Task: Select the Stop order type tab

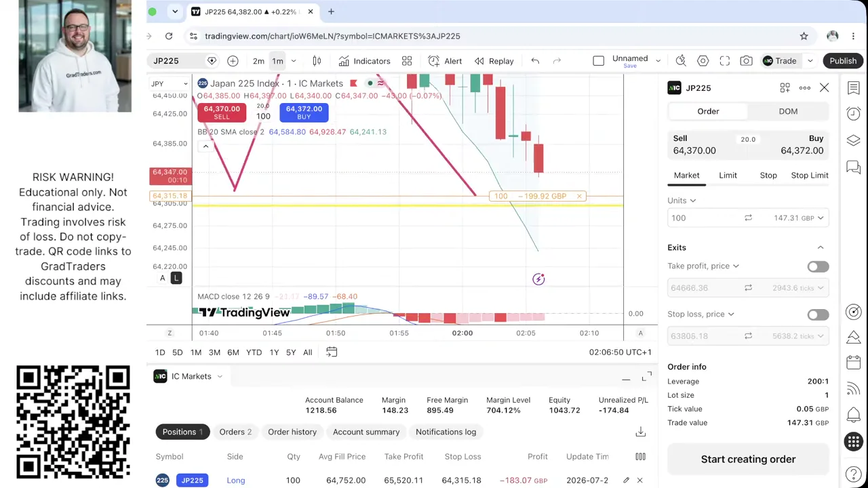Action: tap(768, 176)
